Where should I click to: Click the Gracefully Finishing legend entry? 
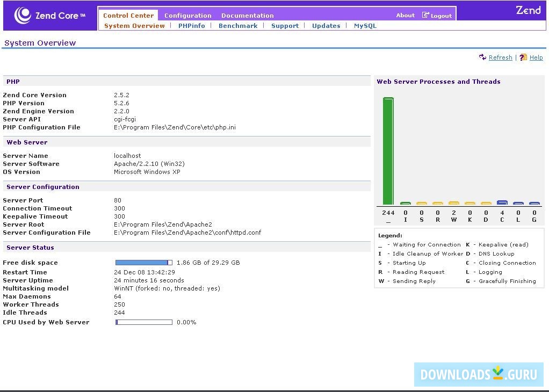pyautogui.click(x=501, y=281)
